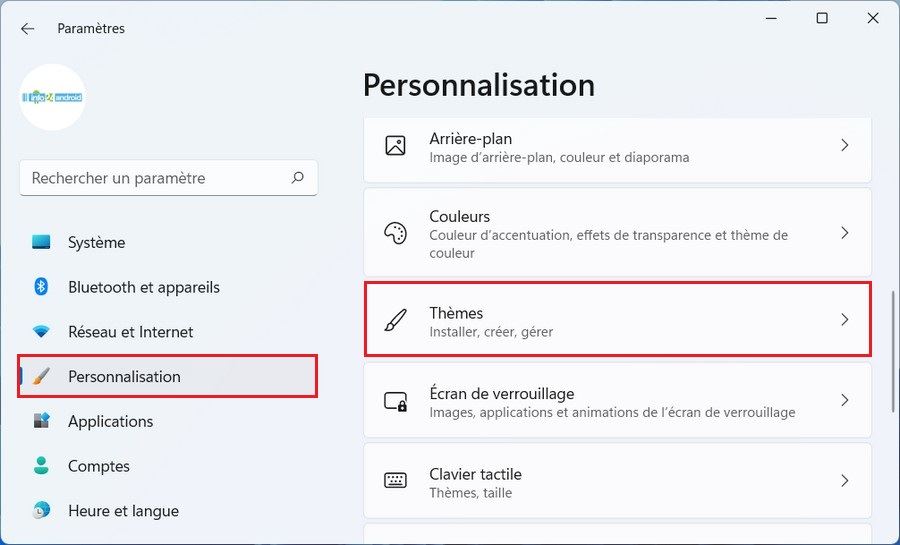Click the back arrow icon
The image size is (900, 545).
[x=27, y=29]
